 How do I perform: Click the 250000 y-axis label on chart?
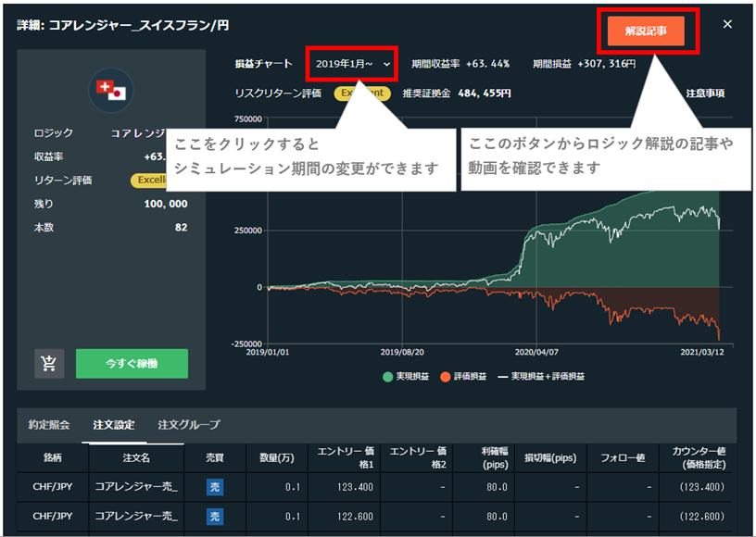point(248,231)
